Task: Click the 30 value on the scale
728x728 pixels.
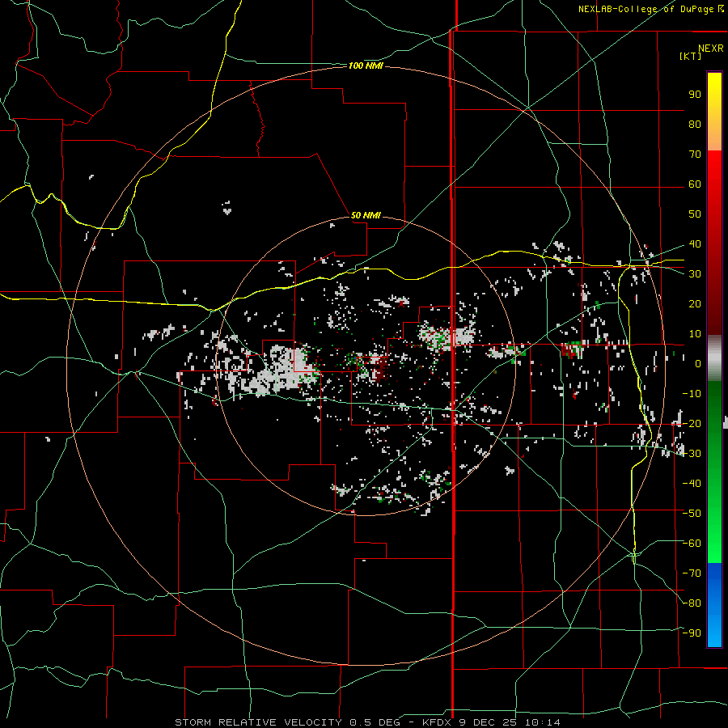Action: pos(695,274)
